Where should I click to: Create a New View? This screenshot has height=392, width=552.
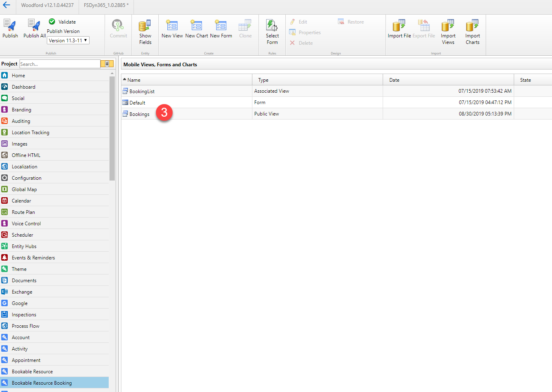(172, 29)
